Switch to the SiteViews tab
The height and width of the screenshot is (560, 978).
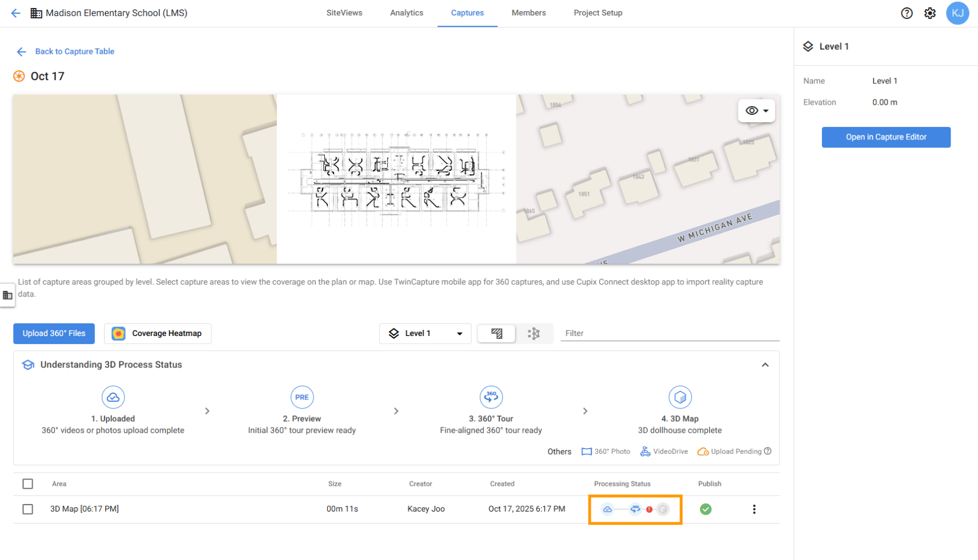coord(344,13)
